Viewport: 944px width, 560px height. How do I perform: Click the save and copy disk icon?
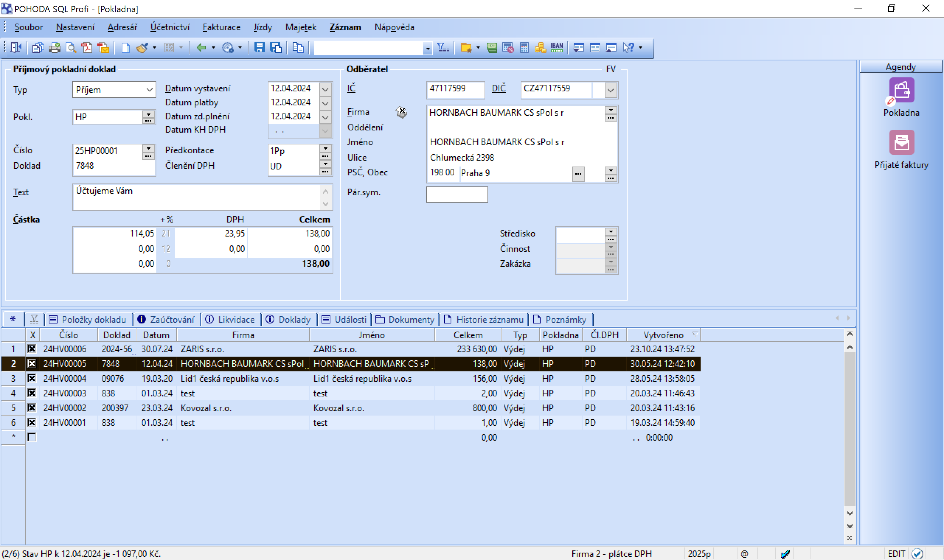coord(276,48)
